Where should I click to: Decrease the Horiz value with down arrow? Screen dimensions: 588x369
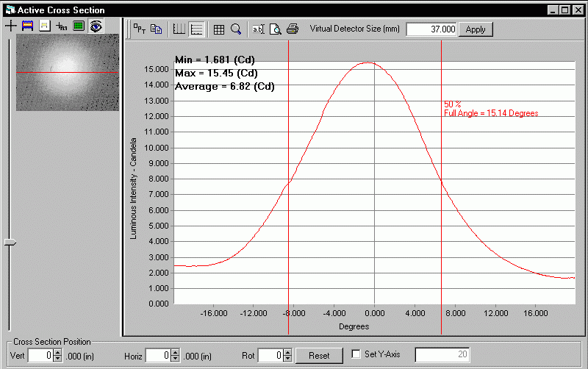(175, 359)
